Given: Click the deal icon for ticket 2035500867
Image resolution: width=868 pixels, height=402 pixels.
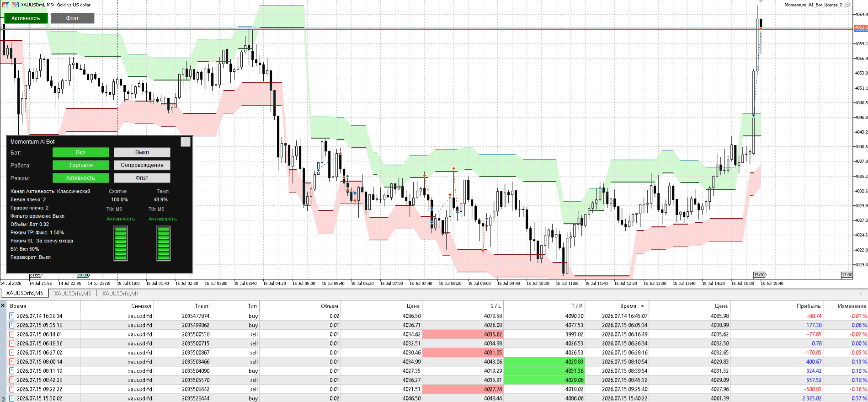Looking at the screenshot, I should click(12, 353).
